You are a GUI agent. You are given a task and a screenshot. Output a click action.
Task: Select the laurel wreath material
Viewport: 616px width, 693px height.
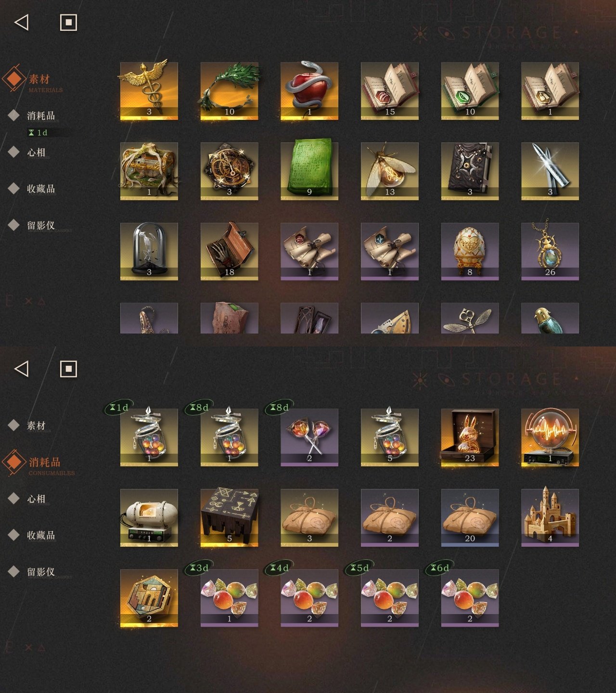point(229,90)
